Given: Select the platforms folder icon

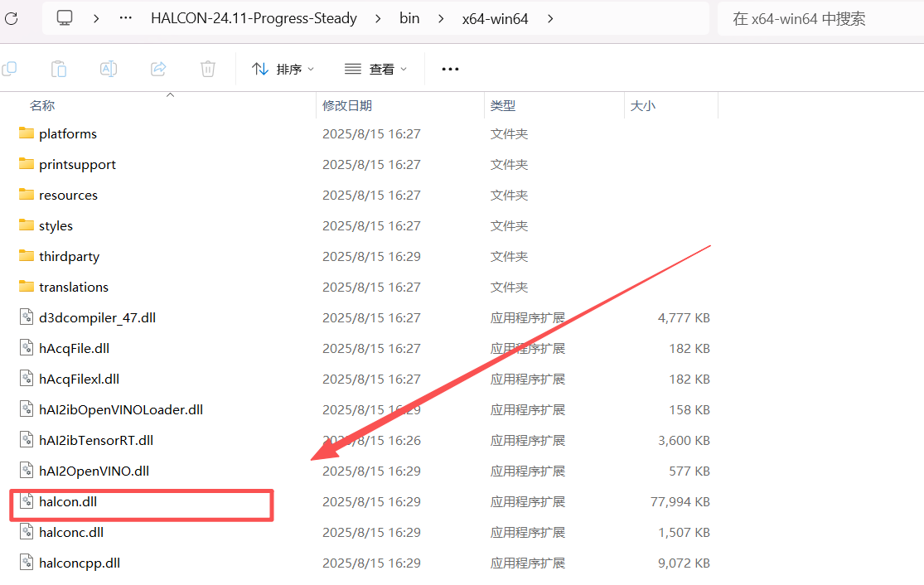Looking at the screenshot, I should click(26, 133).
